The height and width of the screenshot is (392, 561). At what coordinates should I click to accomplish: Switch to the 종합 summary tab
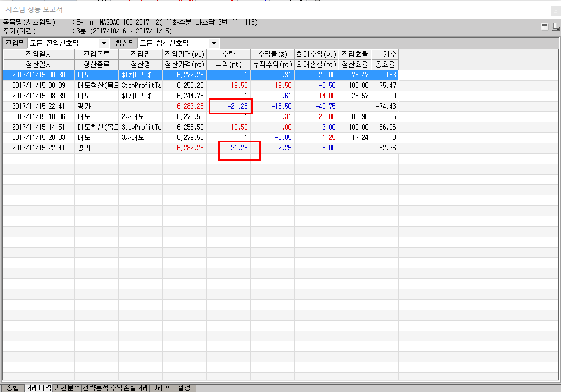12,388
